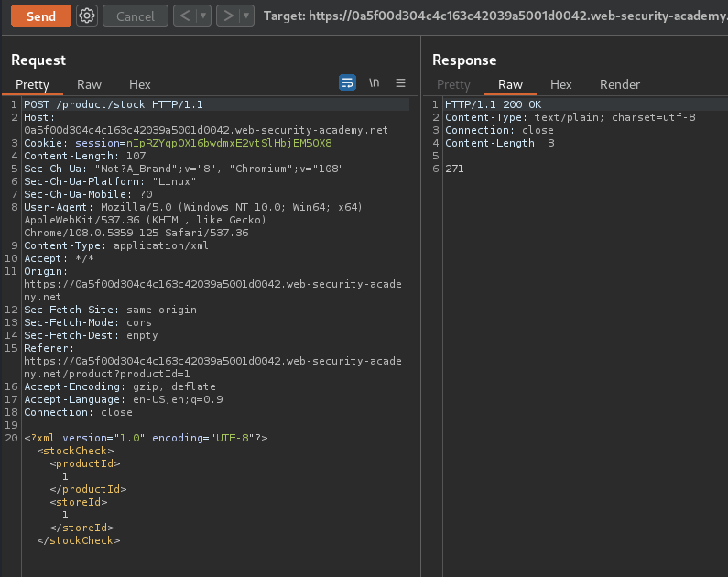Click the Content-Type: application/xml header
The height and width of the screenshot is (577, 728).
point(116,245)
